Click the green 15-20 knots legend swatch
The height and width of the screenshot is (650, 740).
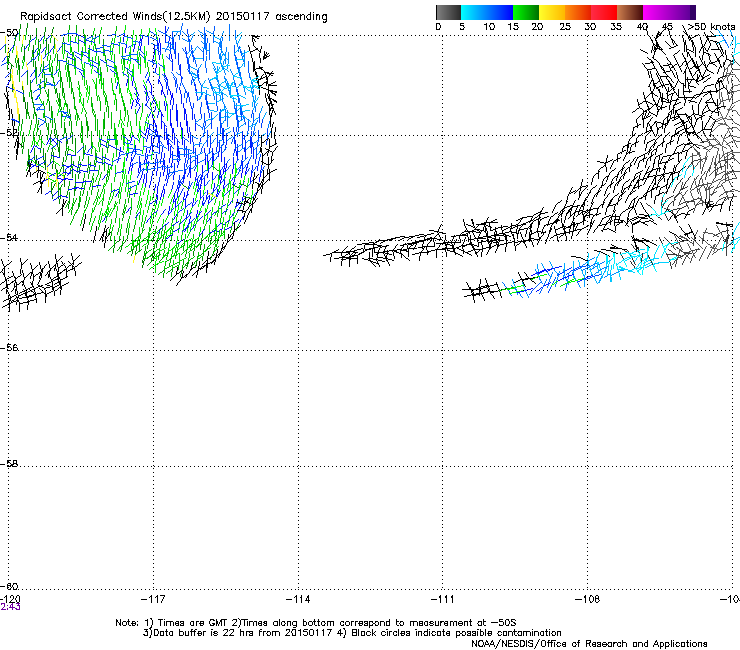pyautogui.click(x=526, y=12)
